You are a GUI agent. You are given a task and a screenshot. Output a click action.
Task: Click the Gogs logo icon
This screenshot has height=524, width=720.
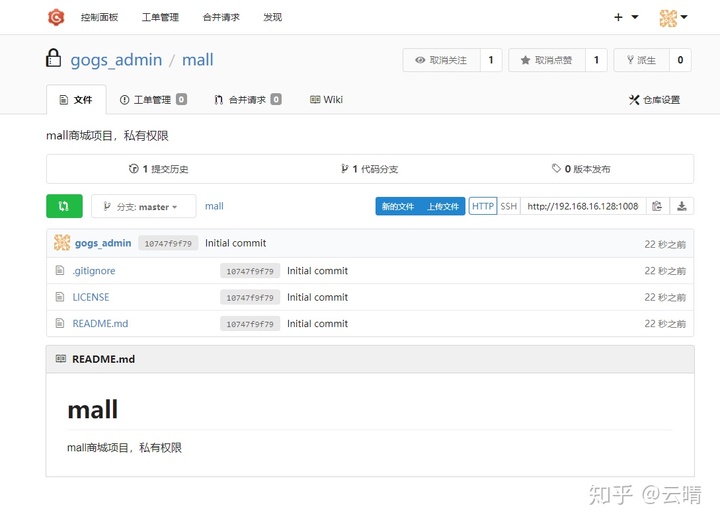pyautogui.click(x=56, y=17)
